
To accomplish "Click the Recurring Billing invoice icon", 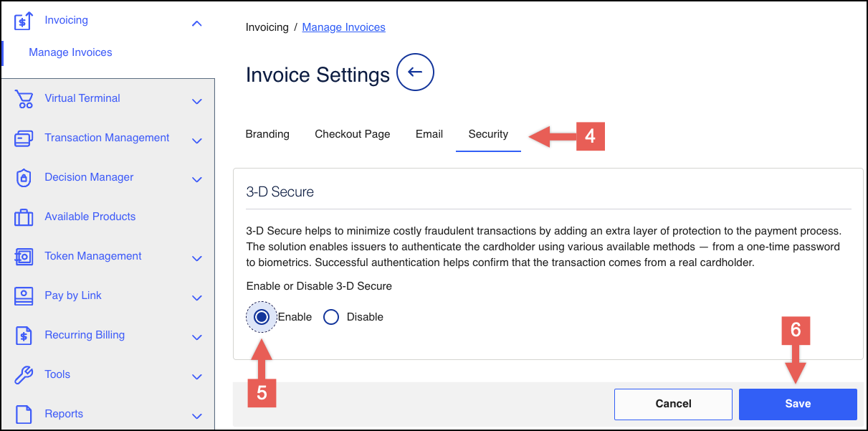I will point(24,336).
